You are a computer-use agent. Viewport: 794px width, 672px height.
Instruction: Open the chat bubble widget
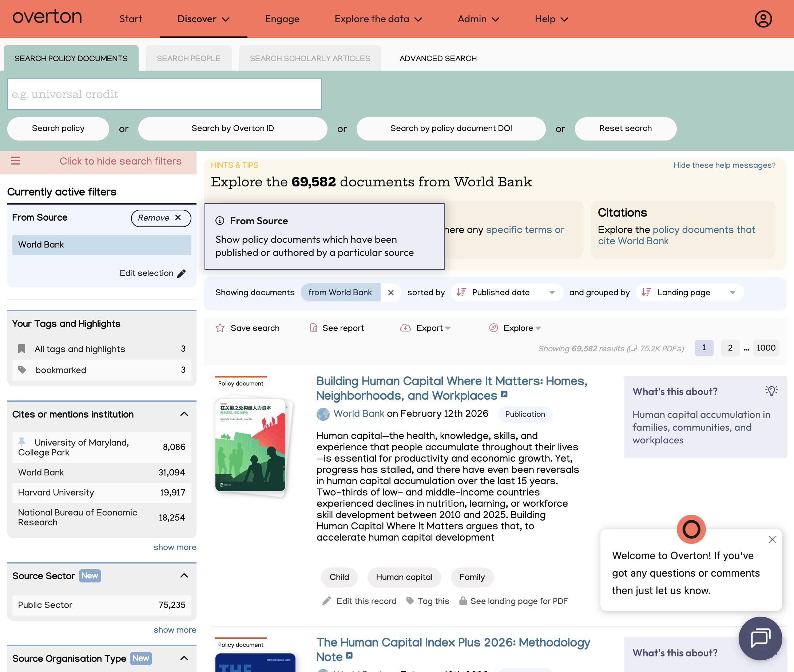click(x=760, y=638)
